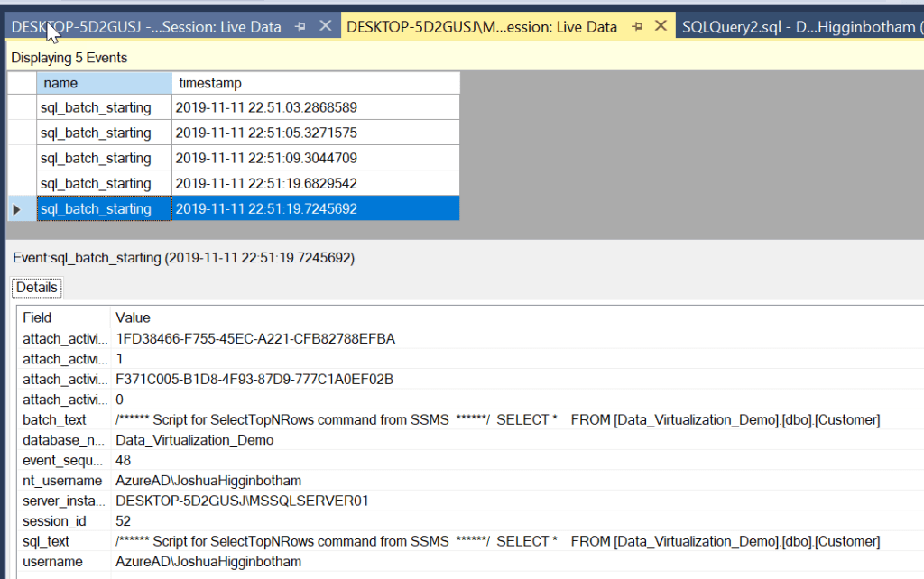Viewport: 924px width, 579px height.
Task: Close the first Live Data tab
Action: click(326, 27)
